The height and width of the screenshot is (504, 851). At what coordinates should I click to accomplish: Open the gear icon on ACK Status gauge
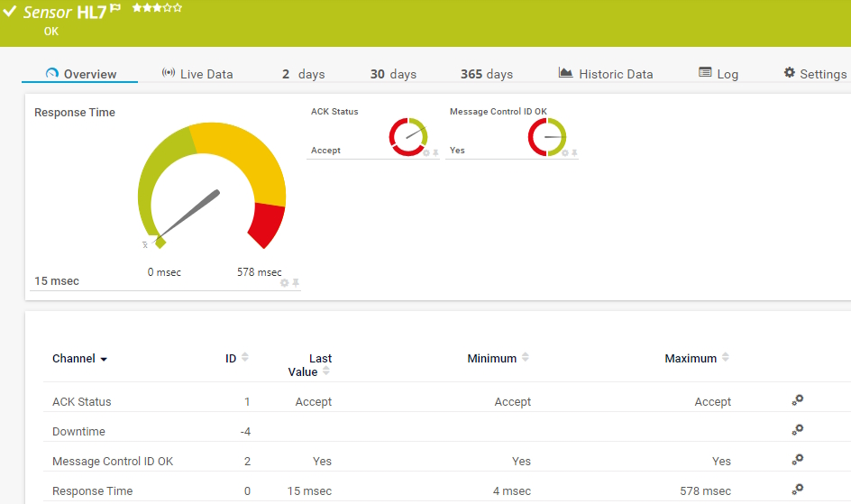coord(426,153)
